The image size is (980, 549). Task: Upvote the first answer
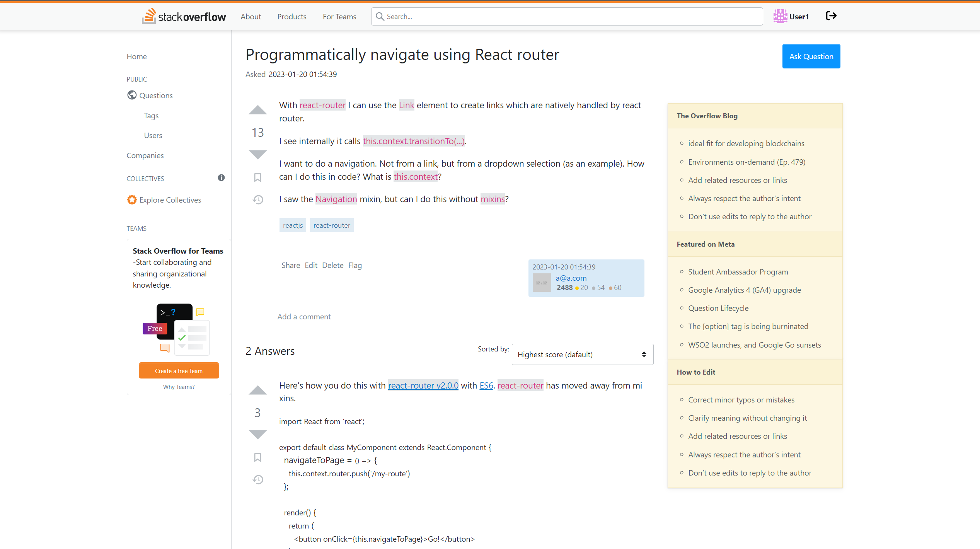257,390
